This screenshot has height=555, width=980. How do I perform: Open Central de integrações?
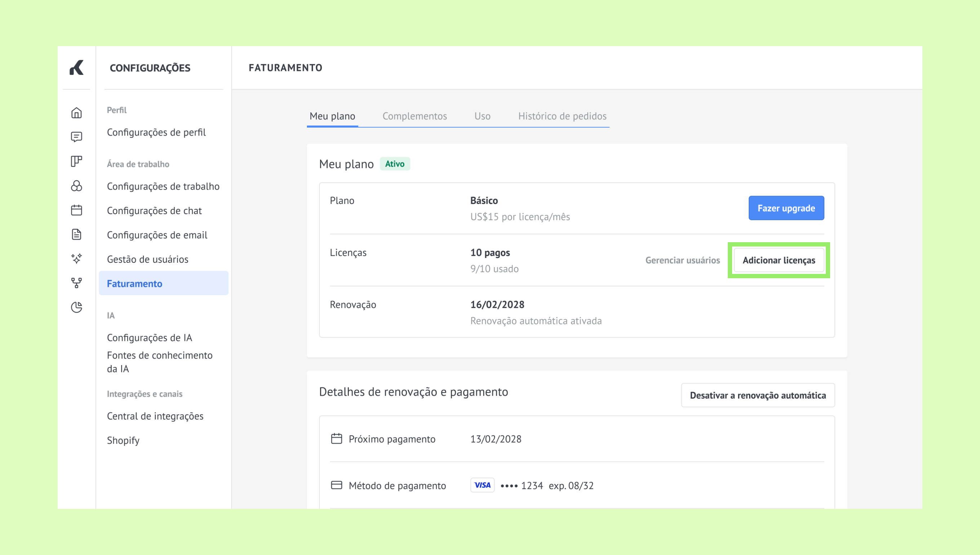155,416
